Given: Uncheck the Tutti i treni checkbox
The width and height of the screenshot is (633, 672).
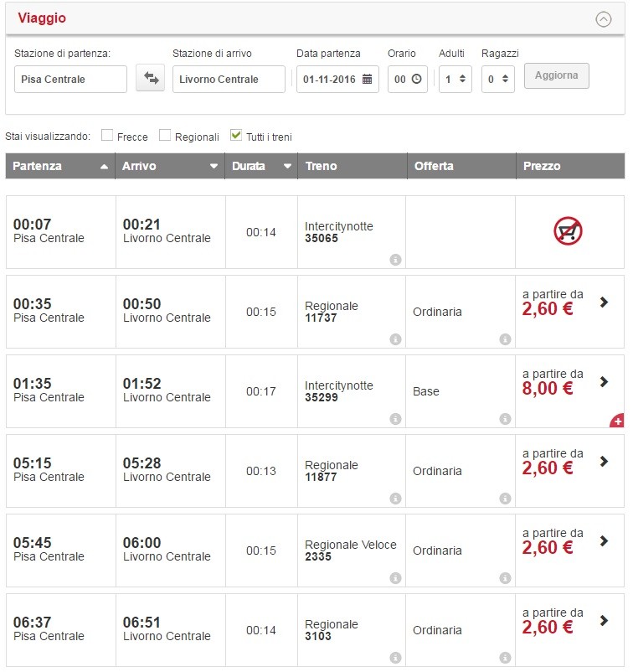Looking at the screenshot, I should [x=236, y=136].
